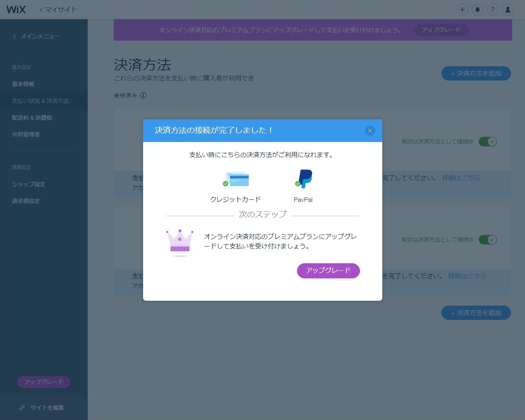Click the Wix logo

16,10
